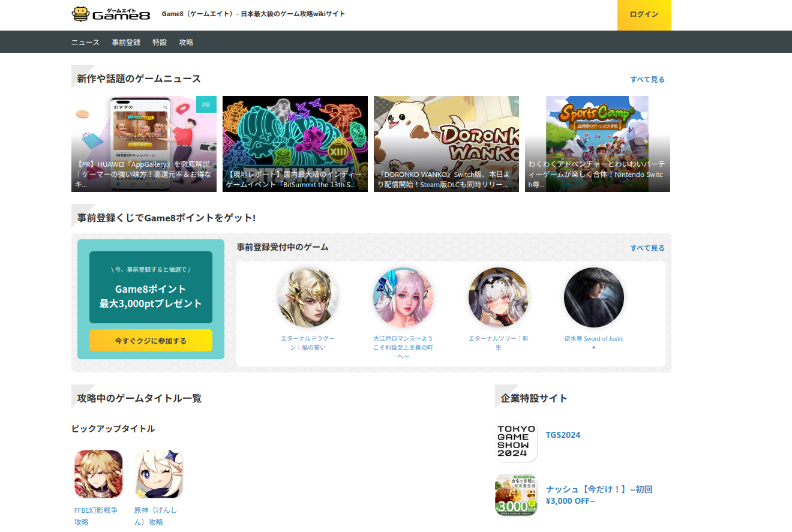Open the 事前登録 menu item

coord(126,42)
